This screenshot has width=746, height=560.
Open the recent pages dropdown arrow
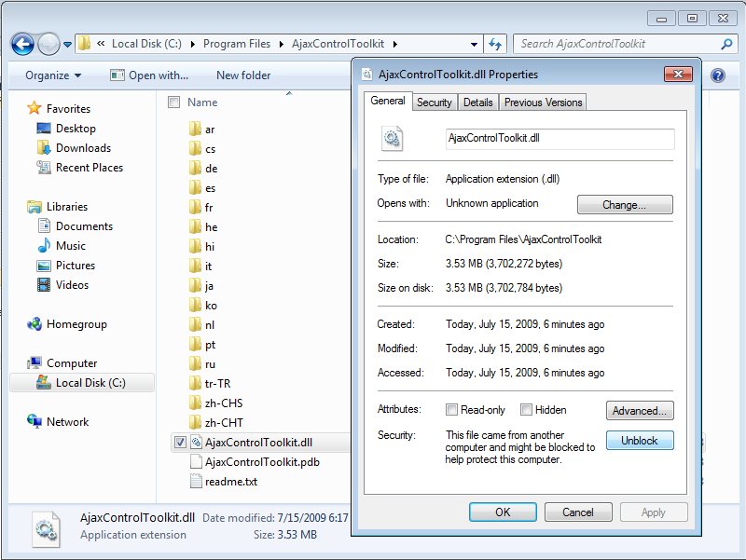(x=67, y=45)
